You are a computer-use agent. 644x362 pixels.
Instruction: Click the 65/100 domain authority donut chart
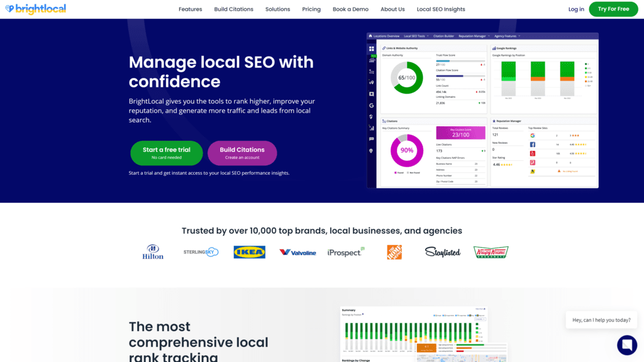[407, 77]
